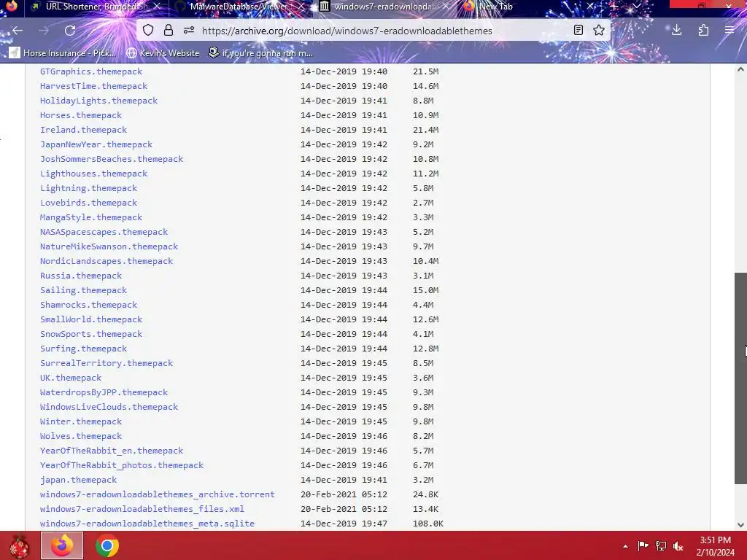Open NatureMikeSwanson.themepack link
The image size is (747, 560).
click(109, 246)
